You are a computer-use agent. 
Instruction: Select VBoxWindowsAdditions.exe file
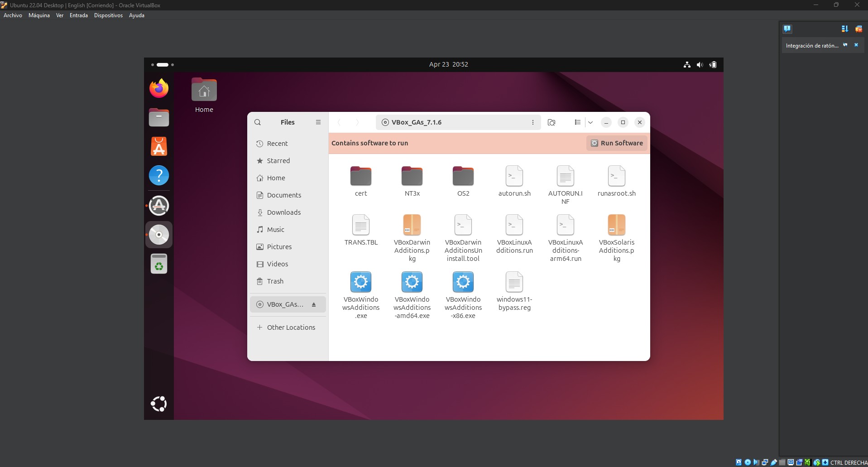pos(361,295)
